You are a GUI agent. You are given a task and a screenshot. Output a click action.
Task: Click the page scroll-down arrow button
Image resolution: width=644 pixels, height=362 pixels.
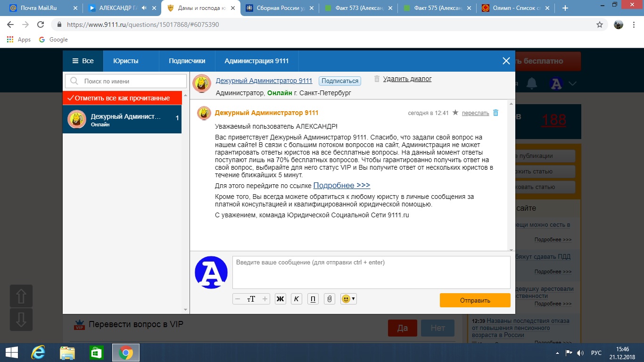pos(21,320)
